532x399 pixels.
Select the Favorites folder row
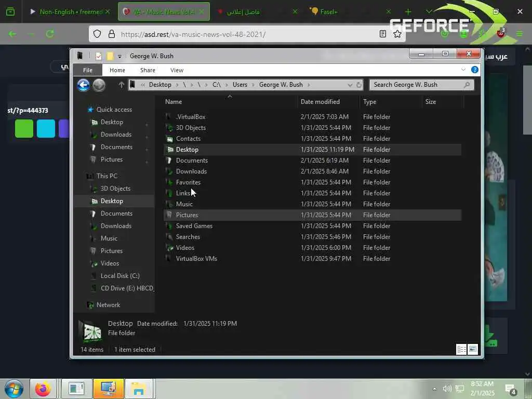pyautogui.click(x=312, y=182)
